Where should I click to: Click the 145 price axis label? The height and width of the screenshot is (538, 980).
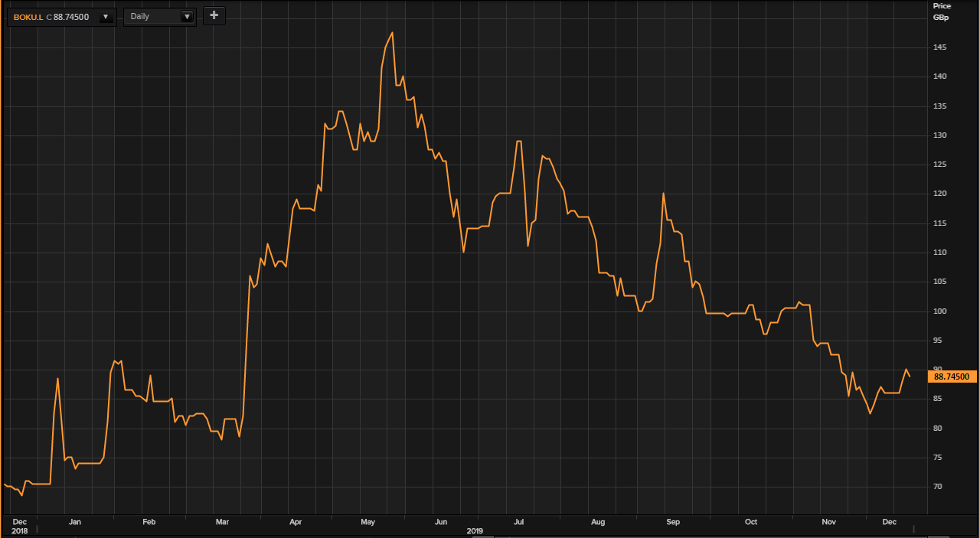(939, 47)
